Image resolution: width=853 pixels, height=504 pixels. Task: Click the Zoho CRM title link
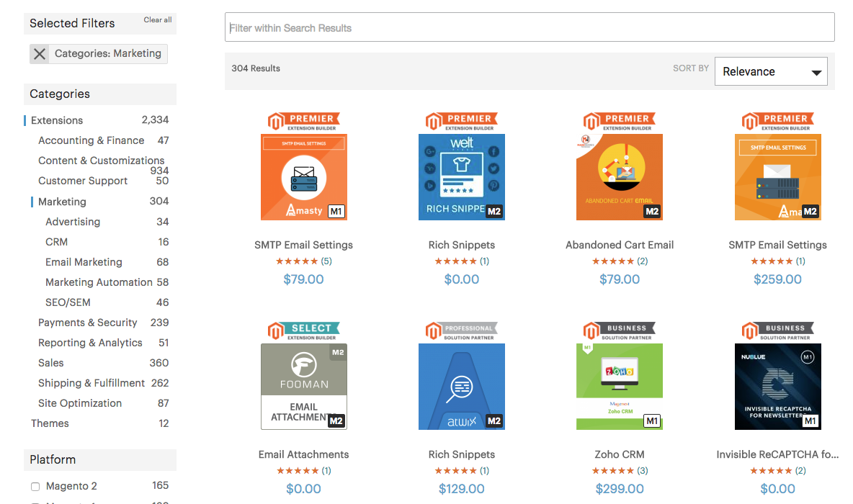click(x=619, y=454)
